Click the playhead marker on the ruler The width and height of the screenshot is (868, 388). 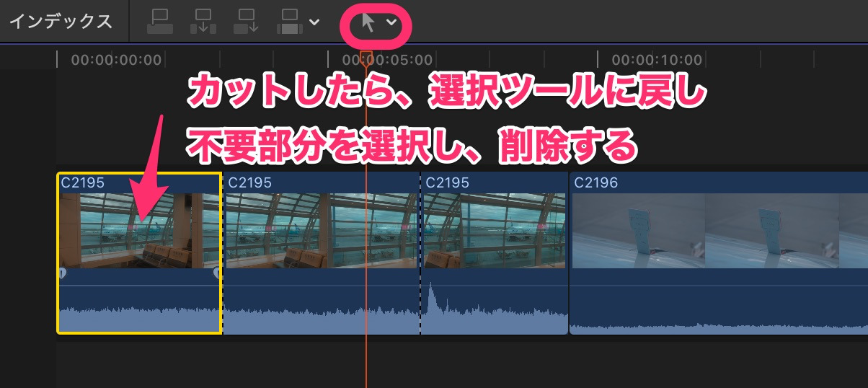coord(366,59)
